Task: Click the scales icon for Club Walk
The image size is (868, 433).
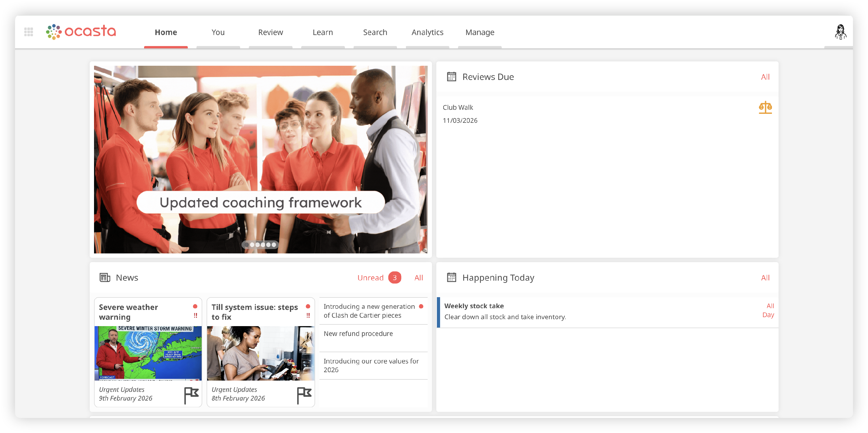Action: click(x=765, y=107)
